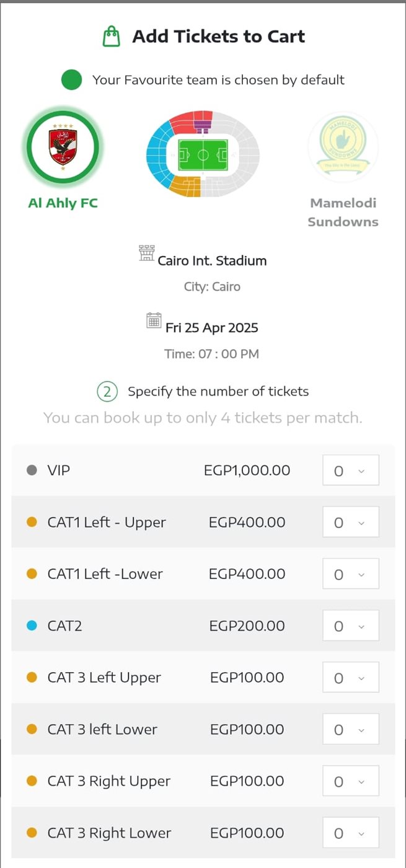Click the blue CAT2 category dot
This screenshot has height=868, width=406.
coord(32,626)
